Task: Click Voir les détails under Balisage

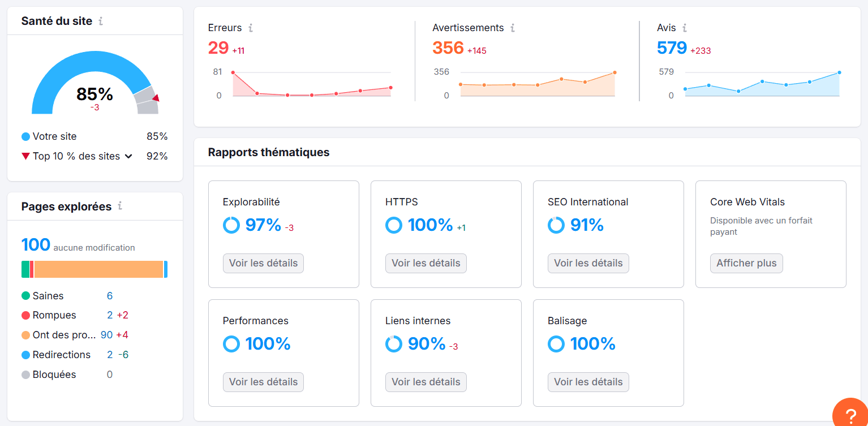Action: (x=588, y=382)
